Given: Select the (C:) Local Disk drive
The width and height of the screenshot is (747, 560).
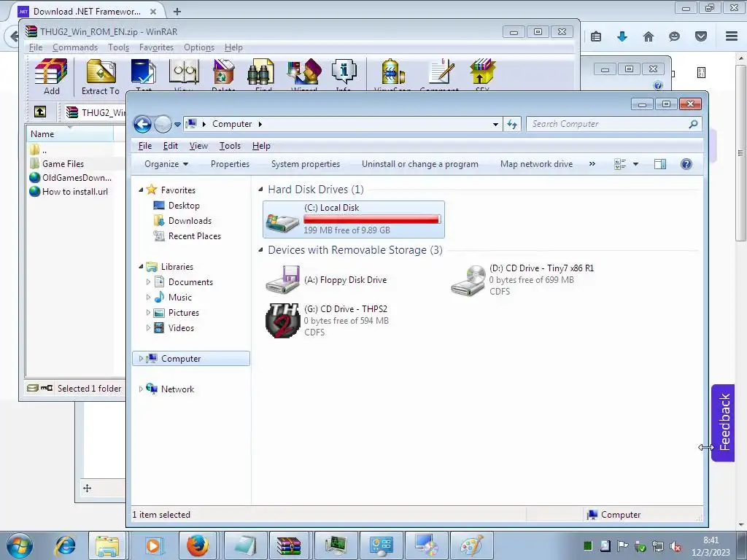Looking at the screenshot, I should [354, 219].
